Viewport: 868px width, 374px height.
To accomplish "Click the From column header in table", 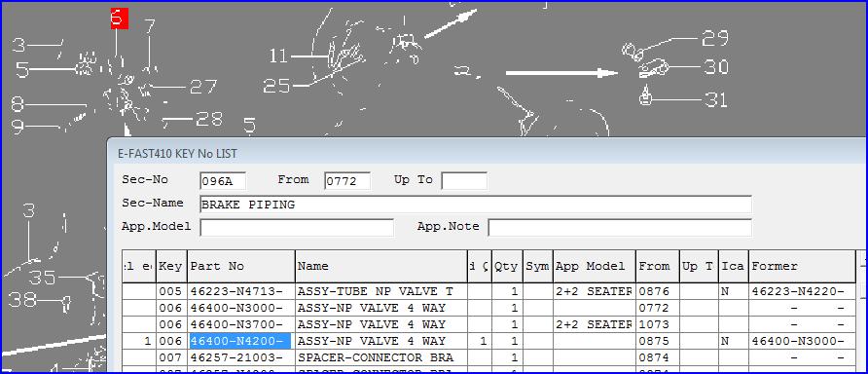I will [658, 267].
